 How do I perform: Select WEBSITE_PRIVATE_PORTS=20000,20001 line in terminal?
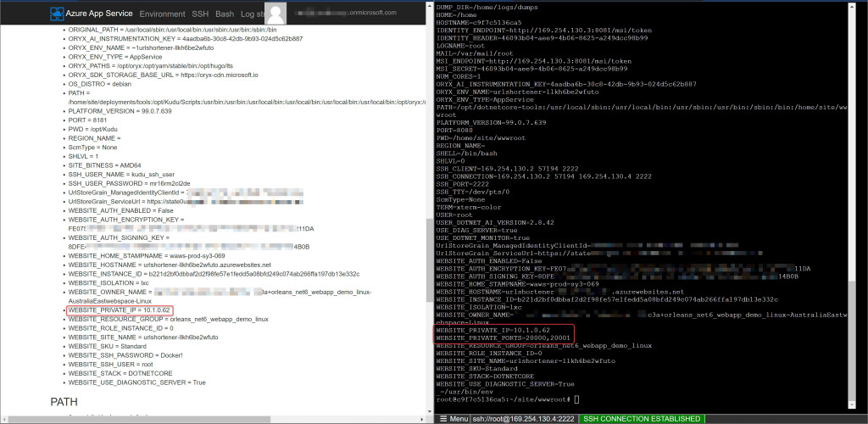pyautogui.click(x=503, y=338)
